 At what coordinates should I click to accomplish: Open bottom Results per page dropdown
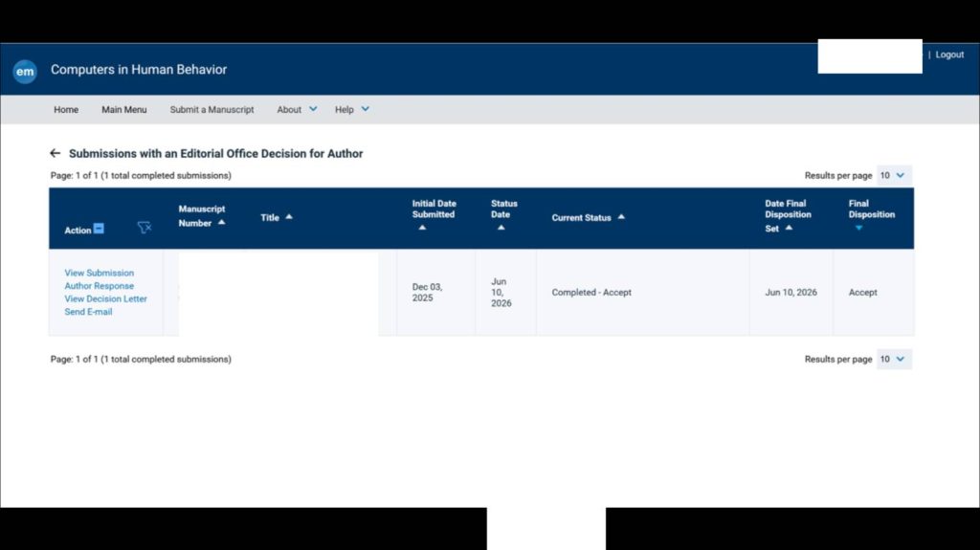894,360
